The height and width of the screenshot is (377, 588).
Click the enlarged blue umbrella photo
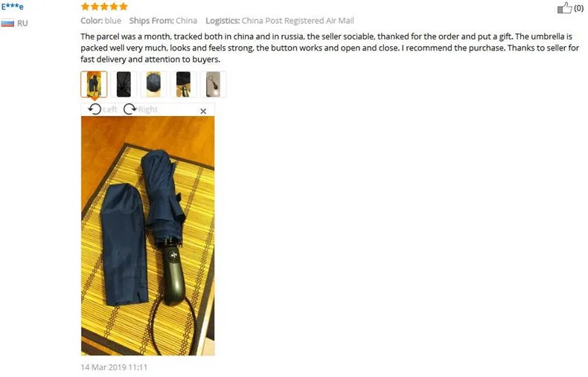pos(148,236)
